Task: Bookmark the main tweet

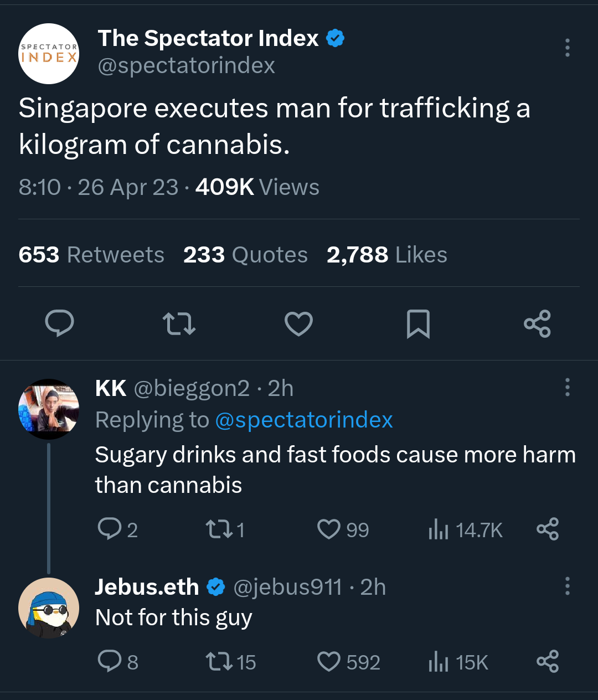Action: click(x=418, y=323)
